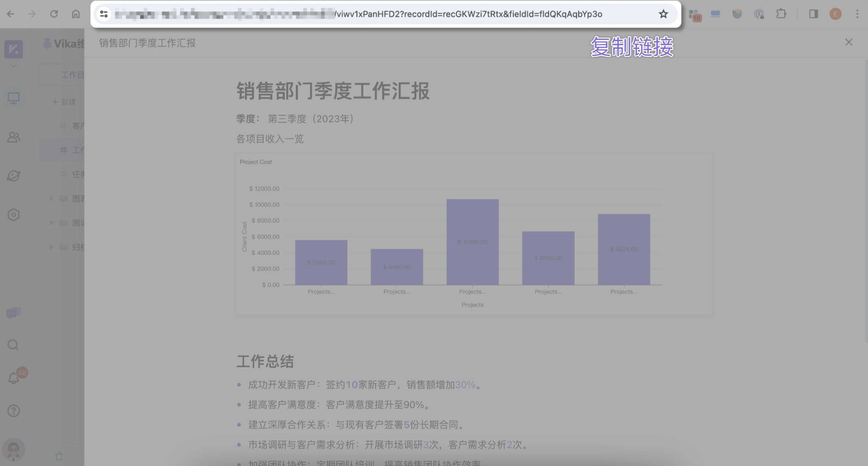
Task: Open Chrome's three-dot menu
Action: pos(857,14)
